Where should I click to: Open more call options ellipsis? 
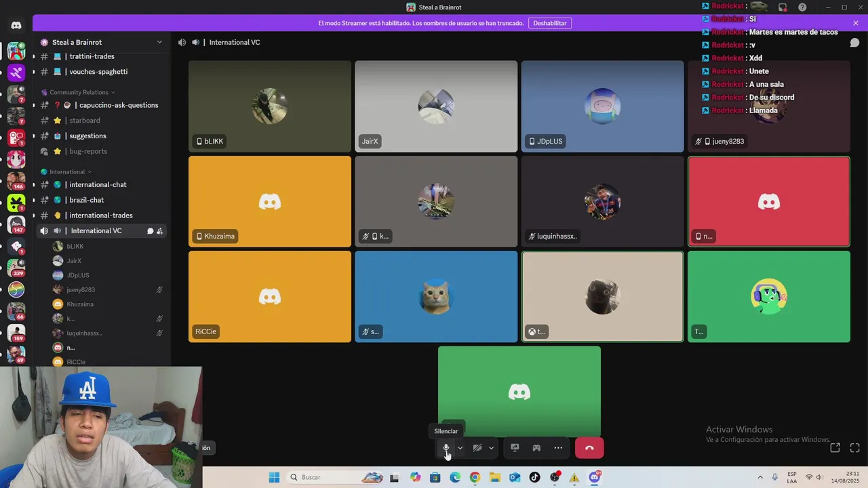coord(558,448)
